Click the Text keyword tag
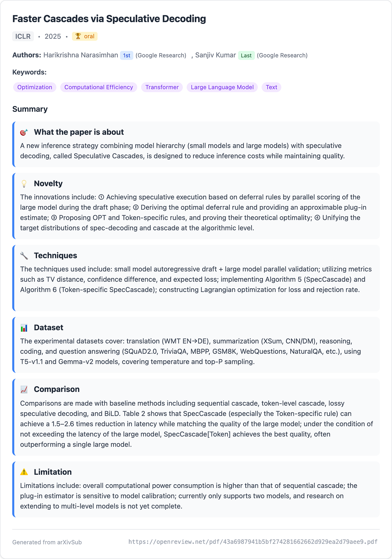Screen dimensions: 392x559 pyautogui.click(x=272, y=87)
